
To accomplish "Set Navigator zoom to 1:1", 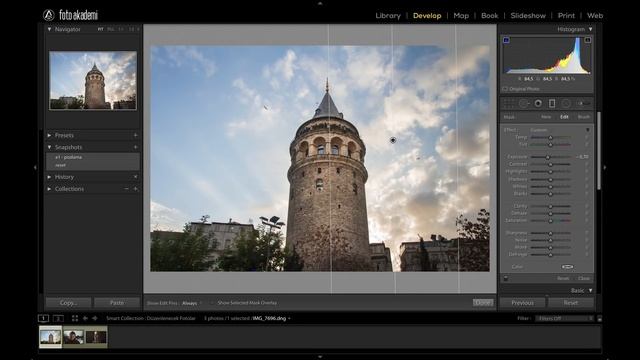I will [x=121, y=29].
